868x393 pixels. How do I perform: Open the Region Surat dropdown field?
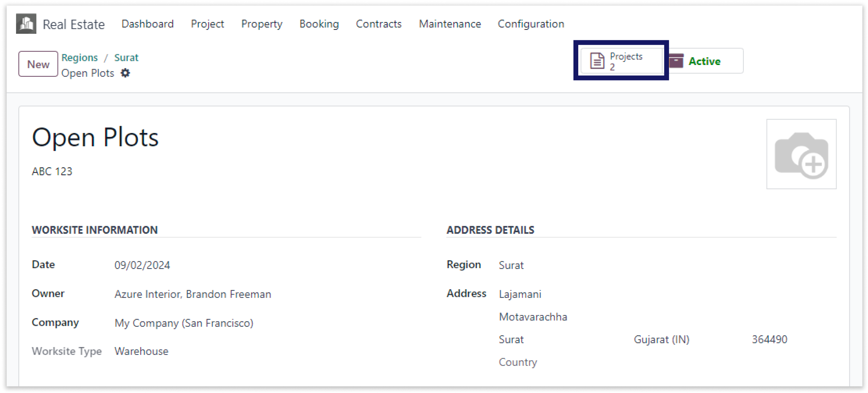pos(511,265)
